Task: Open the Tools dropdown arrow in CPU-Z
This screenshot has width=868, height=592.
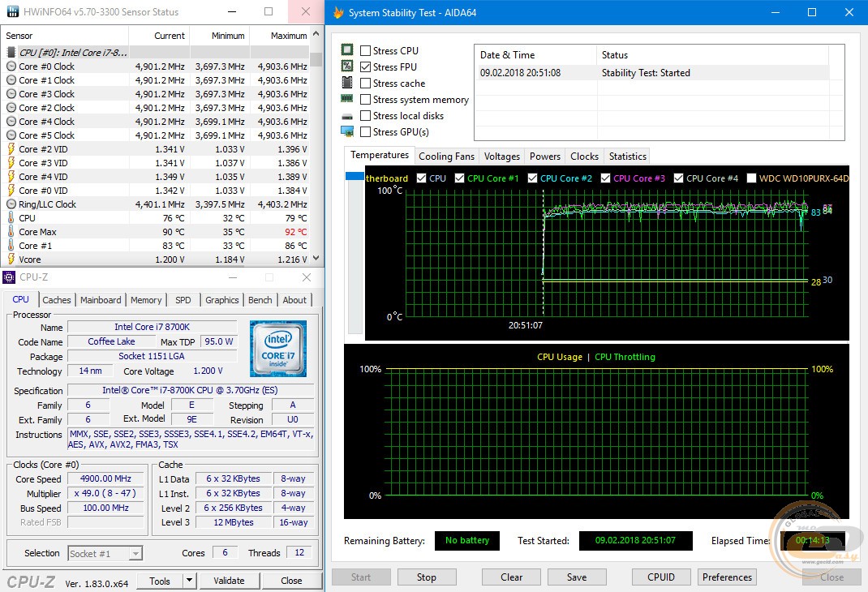Action: [x=189, y=581]
